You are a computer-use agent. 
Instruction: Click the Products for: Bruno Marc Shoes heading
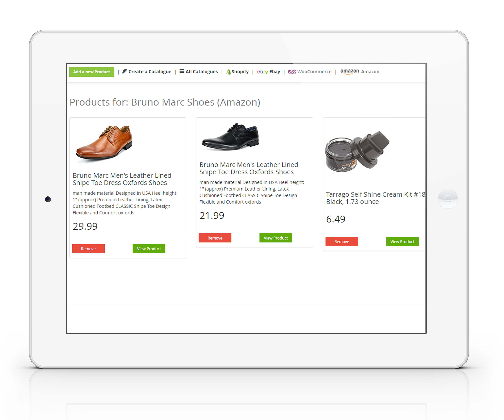(165, 102)
